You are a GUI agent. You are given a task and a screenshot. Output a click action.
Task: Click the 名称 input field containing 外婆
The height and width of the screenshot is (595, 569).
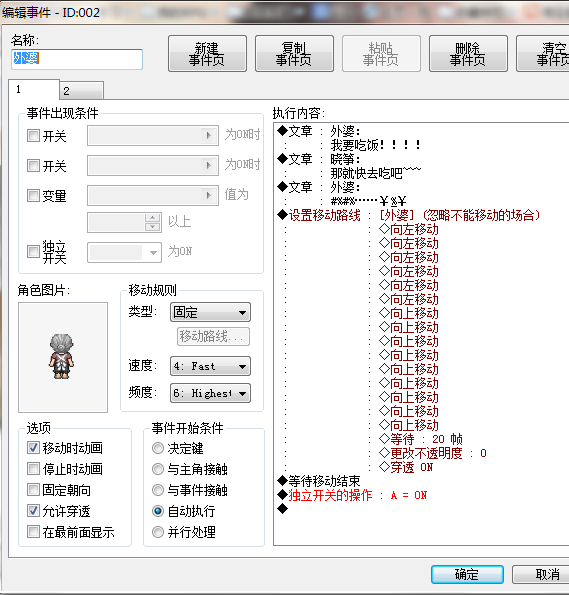77,59
